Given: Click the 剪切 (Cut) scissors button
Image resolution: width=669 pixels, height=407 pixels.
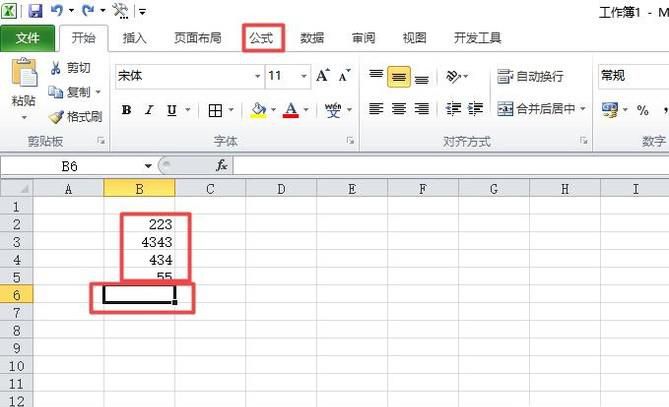Looking at the screenshot, I should [70, 68].
